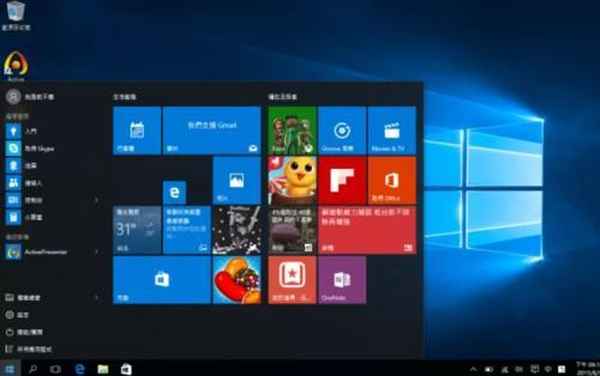Show hidden system tray icons arrow
This screenshot has height=376, width=600.
point(473,369)
